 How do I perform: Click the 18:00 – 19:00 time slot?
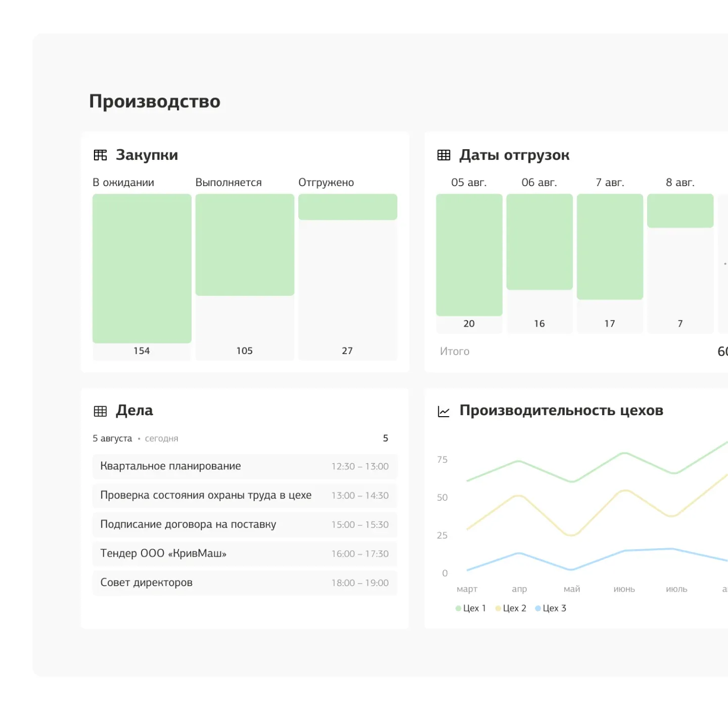click(360, 583)
